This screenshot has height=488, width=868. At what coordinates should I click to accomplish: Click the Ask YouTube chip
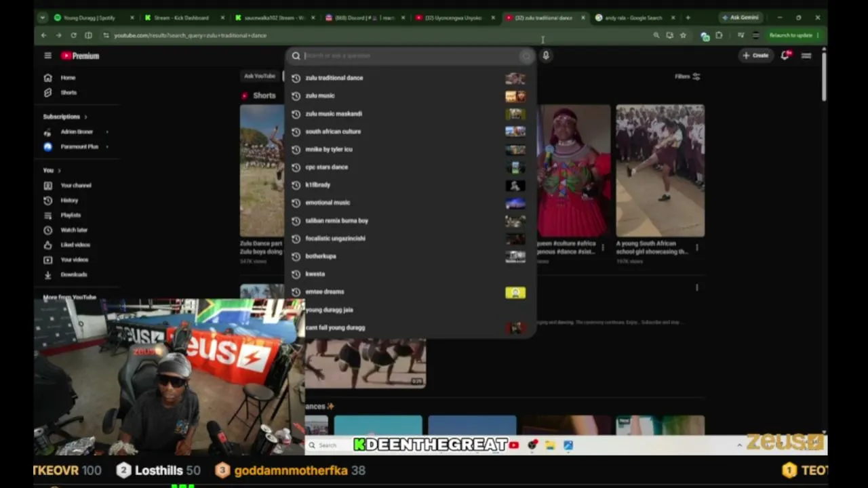pyautogui.click(x=260, y=77)
